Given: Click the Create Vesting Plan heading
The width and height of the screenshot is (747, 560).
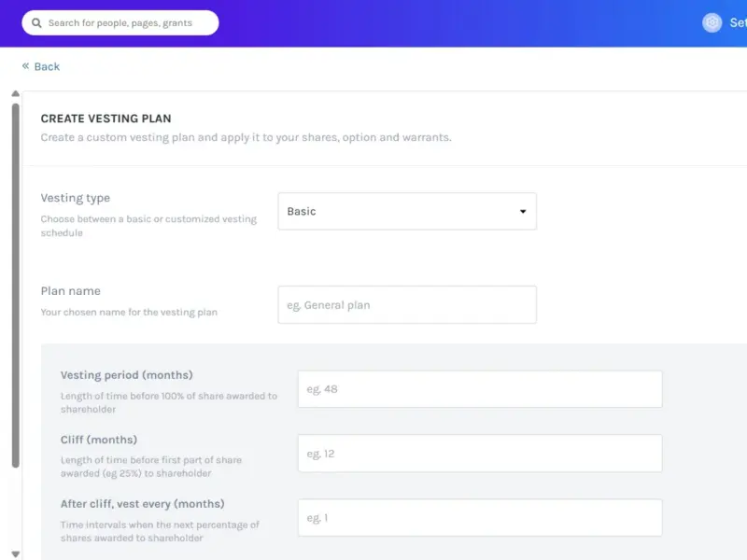Looking at the screenshot, I should (x=106, y=119).
